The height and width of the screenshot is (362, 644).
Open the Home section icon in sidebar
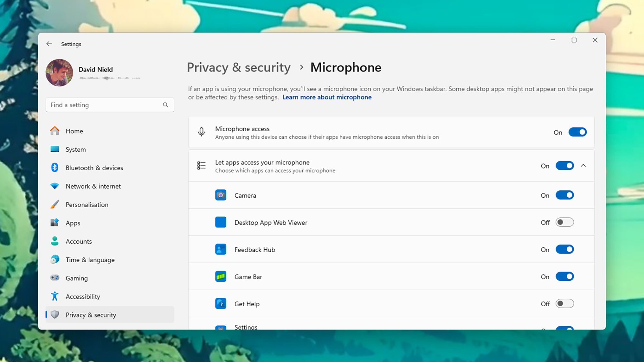coord(55,131)
